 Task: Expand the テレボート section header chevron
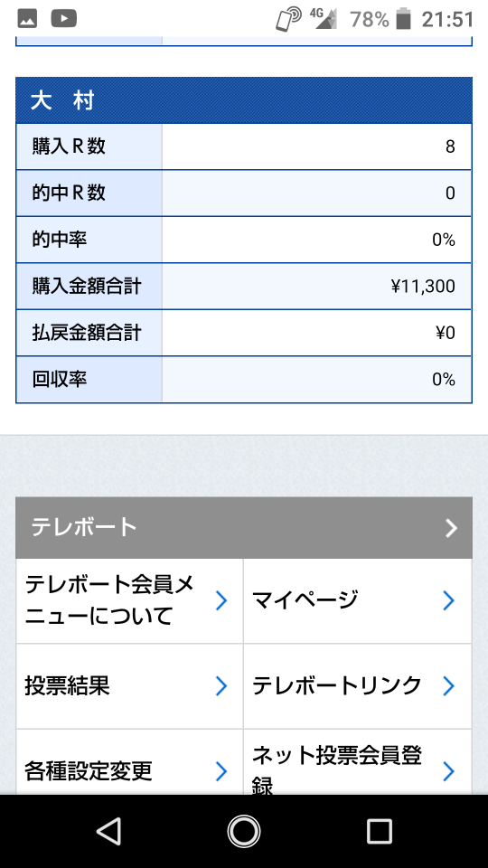point(452,528)
